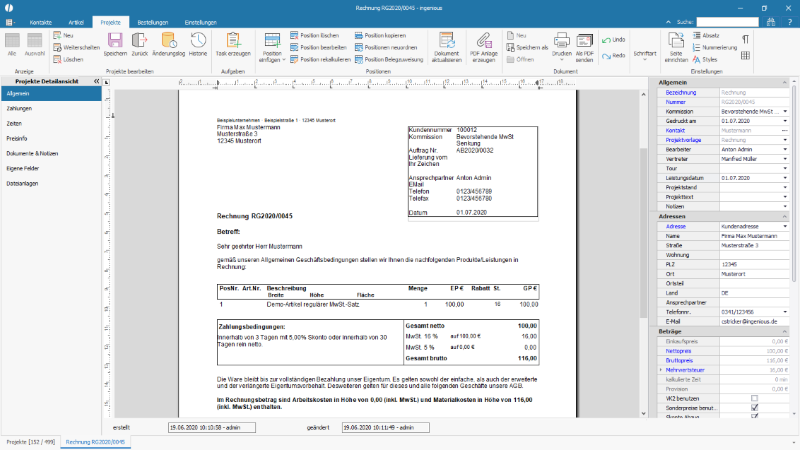This screenshot has width=800, height=450.
Task: Click Löschen in the Projekte bearbeiten group
Action: point(68,59)
